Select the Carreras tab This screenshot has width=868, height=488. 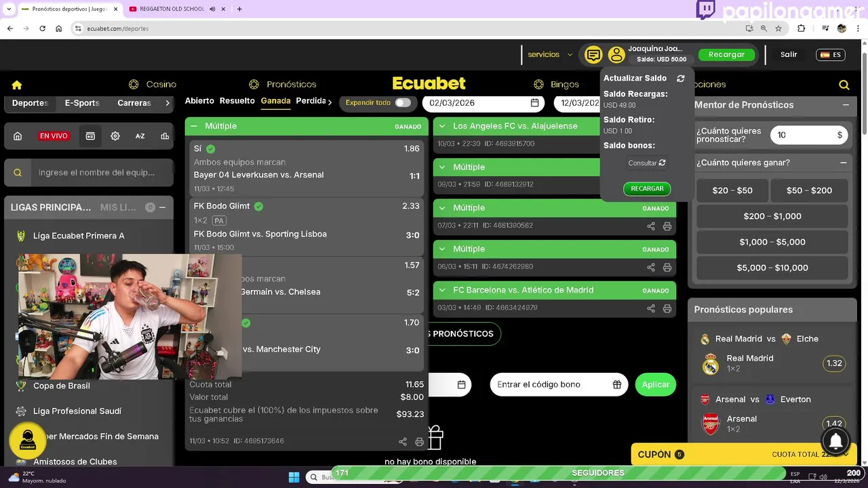tap(134, 103)
